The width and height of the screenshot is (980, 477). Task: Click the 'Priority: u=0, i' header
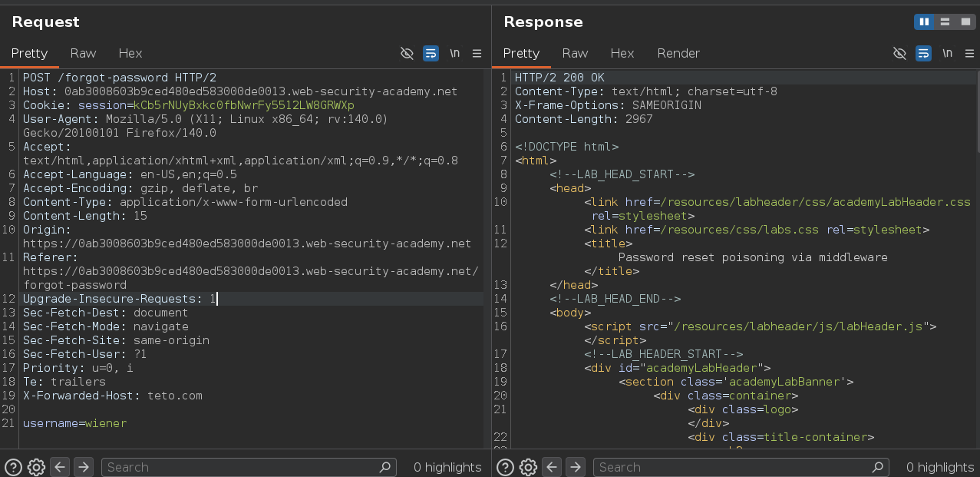(78, 368)
